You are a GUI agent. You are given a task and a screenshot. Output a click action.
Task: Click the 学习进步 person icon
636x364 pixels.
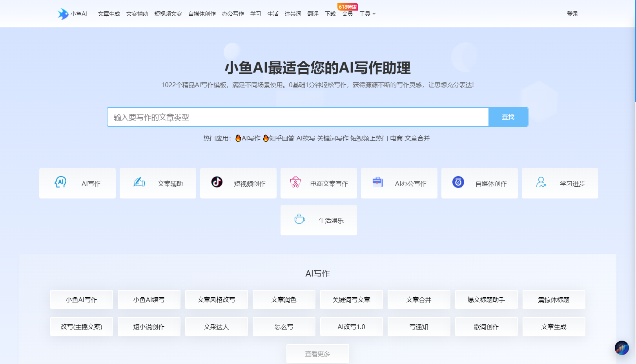tap(541, 182)
